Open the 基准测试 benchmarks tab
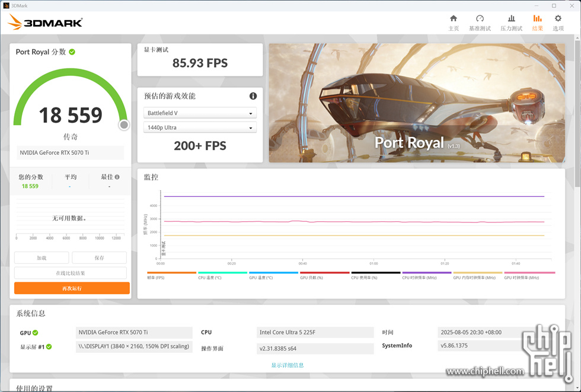The width and height of the screenshot is (581, 392). 480,23
